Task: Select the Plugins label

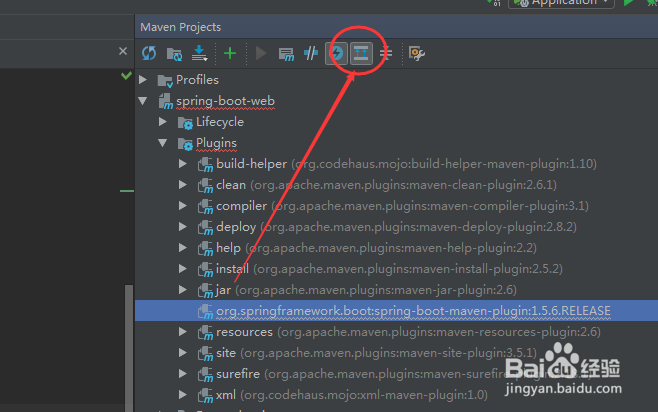Action: (x=217, y=143)
